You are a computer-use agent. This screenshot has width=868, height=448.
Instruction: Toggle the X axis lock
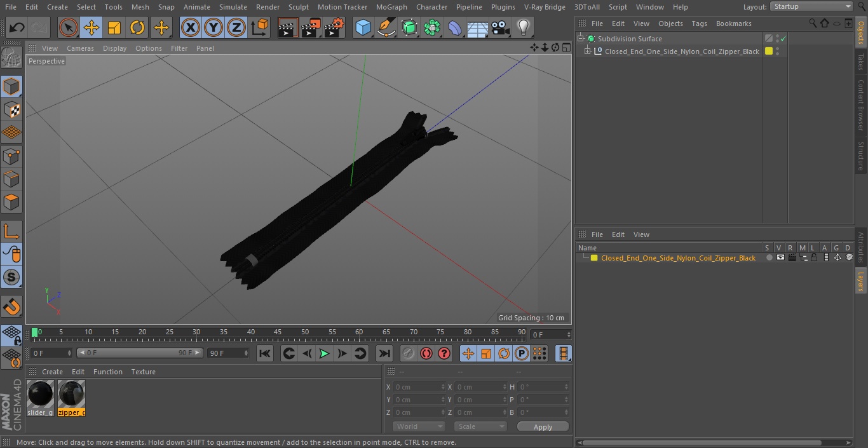click(x=190, y=27)
